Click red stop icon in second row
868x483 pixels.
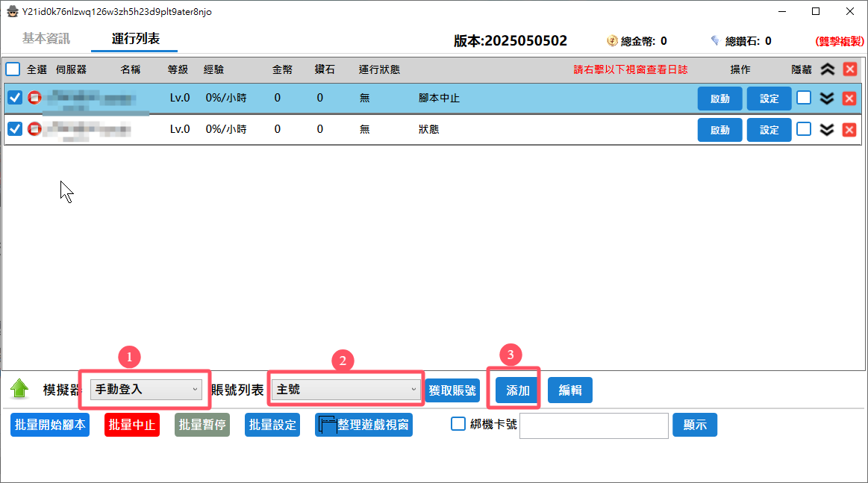pos(34,129)
